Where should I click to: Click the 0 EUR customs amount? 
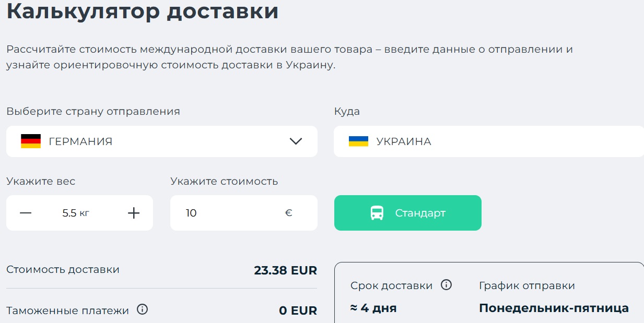[x=298, y=310]
